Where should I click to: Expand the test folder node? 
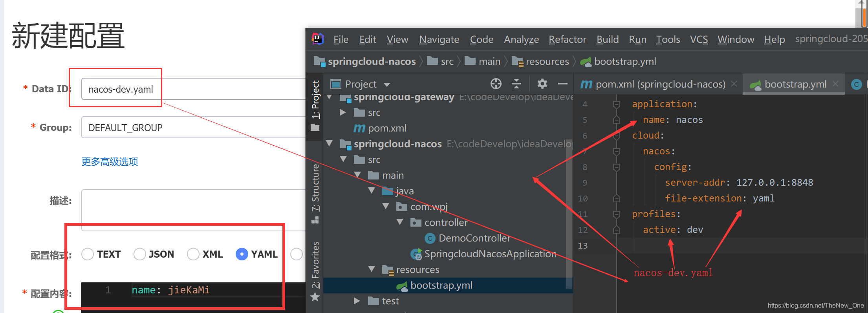(357, 301)
